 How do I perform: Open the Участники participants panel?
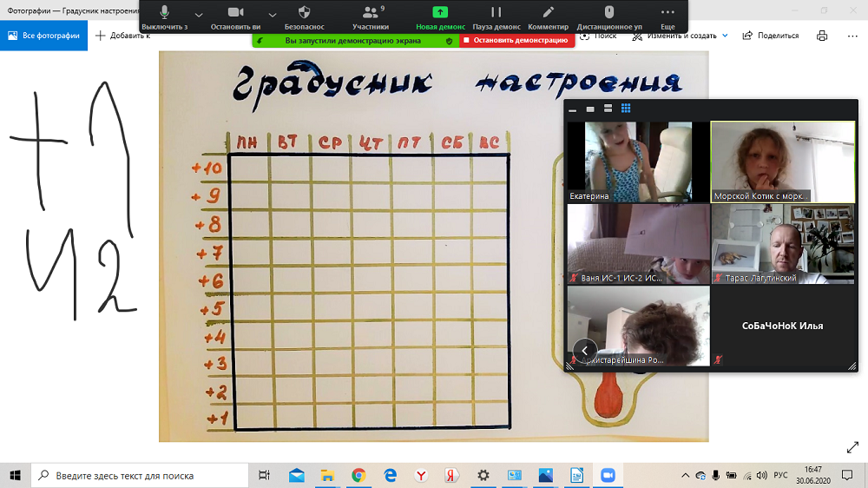tap(371, 13)
